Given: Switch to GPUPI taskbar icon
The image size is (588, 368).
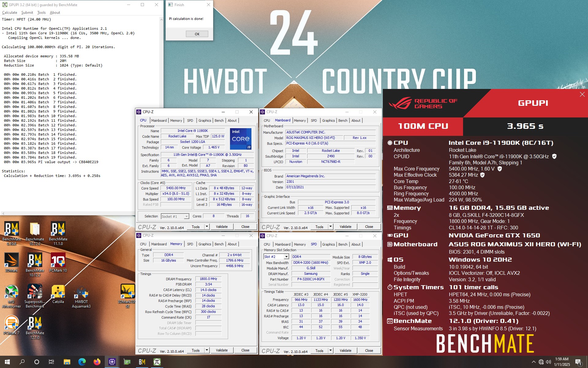Looking at the screenshot, I should (157, 362).
